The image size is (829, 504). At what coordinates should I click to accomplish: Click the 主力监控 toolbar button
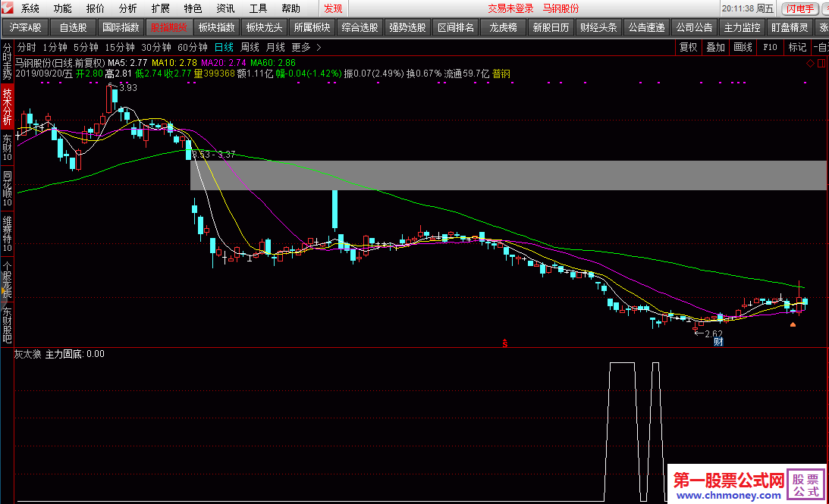(x=742, y=27)
